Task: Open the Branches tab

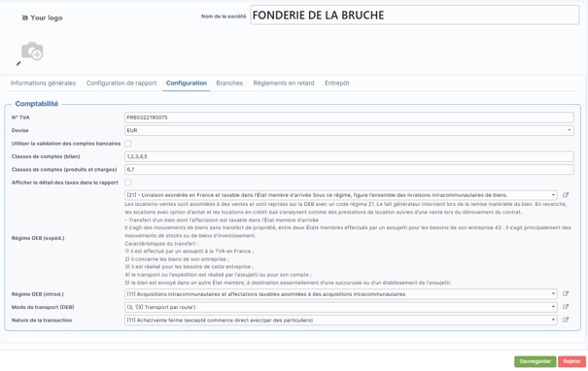Action: pos(229,84)
